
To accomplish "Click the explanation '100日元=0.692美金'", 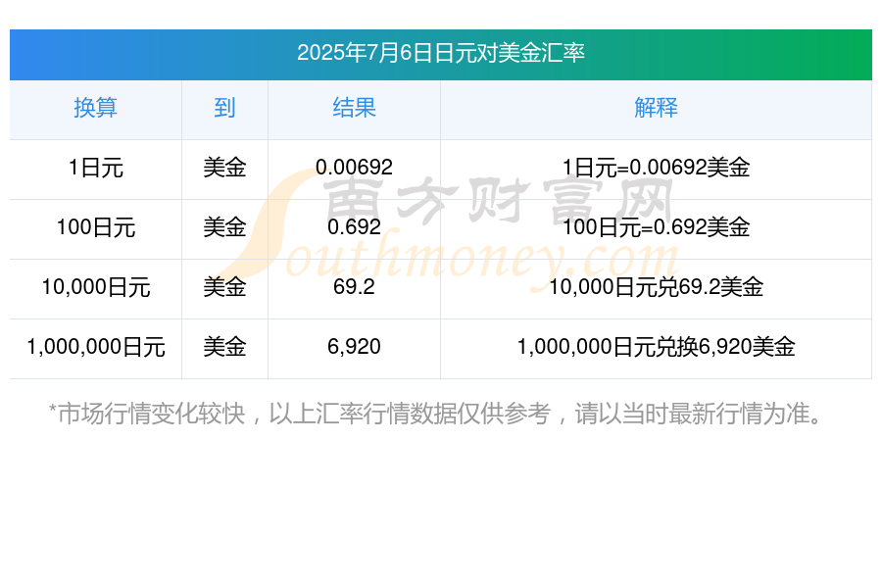I will 656,227.
